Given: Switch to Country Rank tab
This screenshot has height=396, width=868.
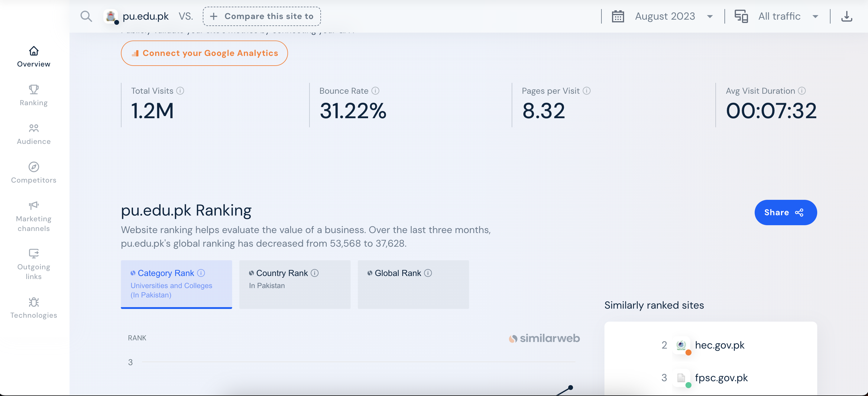Looking at the screenshot, I should [294, 284].
